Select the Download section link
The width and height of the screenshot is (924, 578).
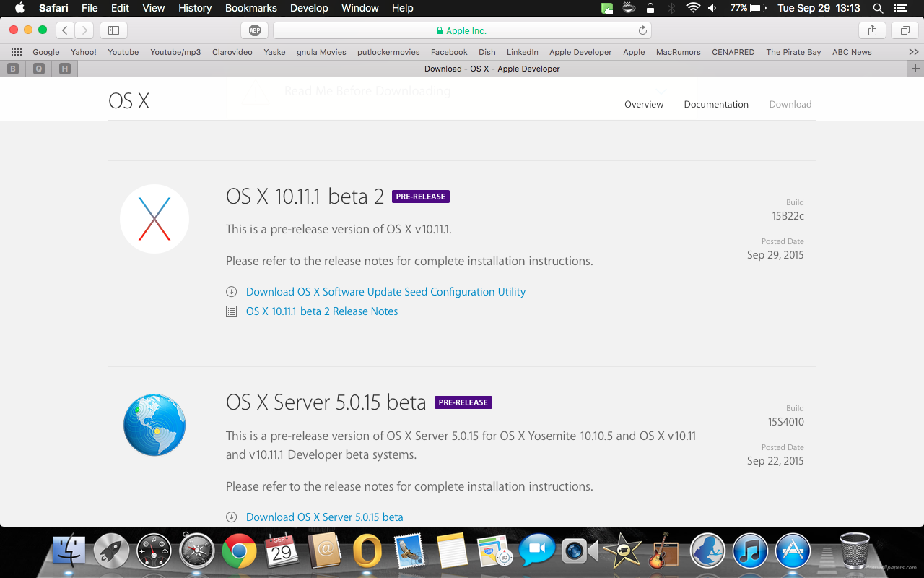tap(790, 104)
